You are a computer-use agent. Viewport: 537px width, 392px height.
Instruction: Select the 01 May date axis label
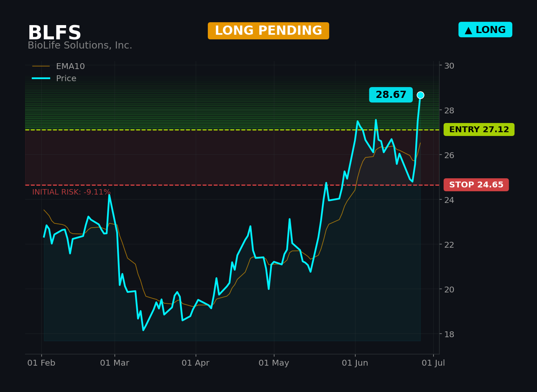point(274,363)
